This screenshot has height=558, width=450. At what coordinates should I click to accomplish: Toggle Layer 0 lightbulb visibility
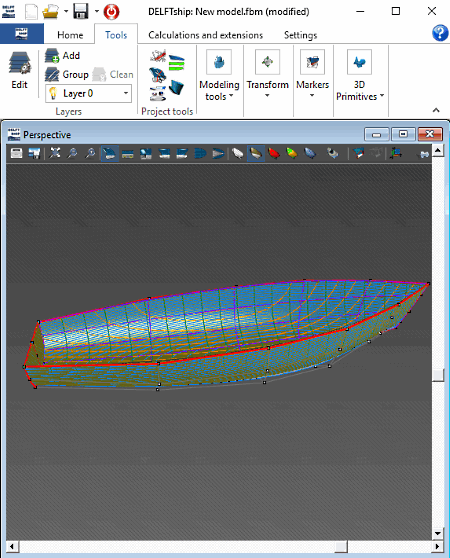coord(53,93)
